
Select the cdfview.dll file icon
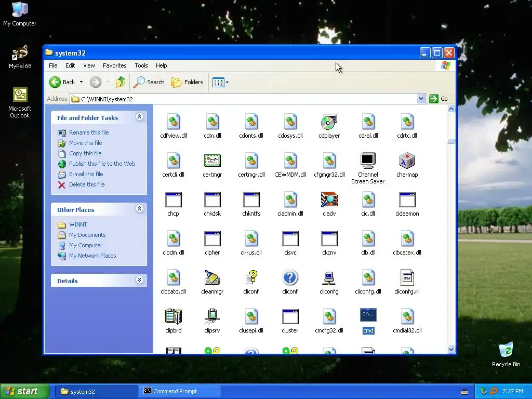click(174, 122)
